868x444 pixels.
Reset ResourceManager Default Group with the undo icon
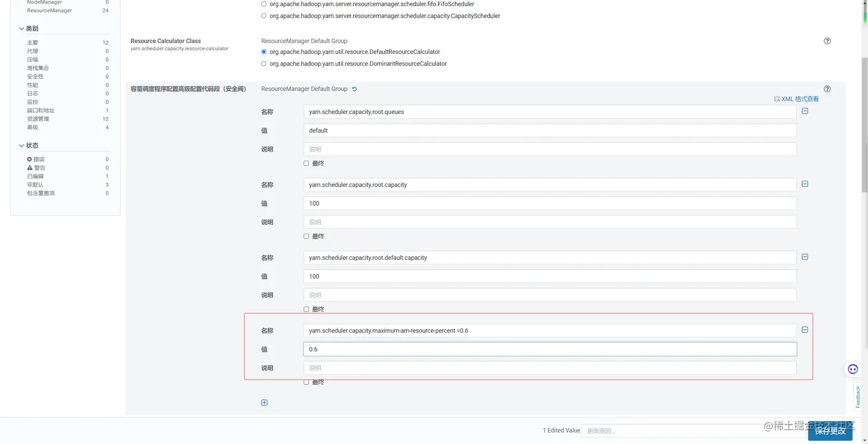pyautogui.click(x=354, y=89)
